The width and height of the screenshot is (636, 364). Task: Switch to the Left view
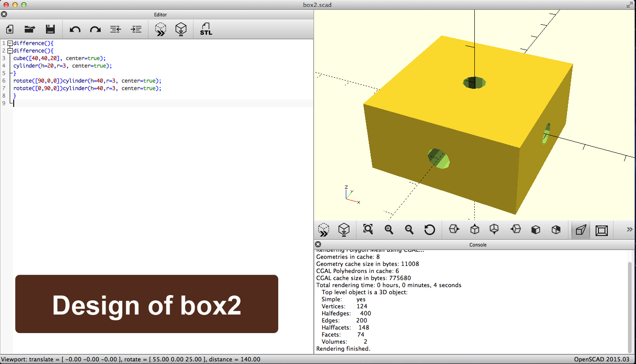pos(515,229)
